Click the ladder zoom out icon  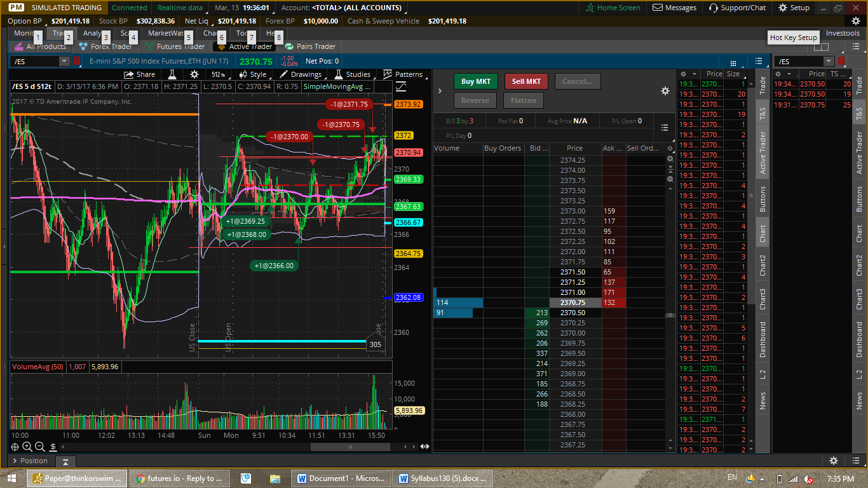pos(670,179)
